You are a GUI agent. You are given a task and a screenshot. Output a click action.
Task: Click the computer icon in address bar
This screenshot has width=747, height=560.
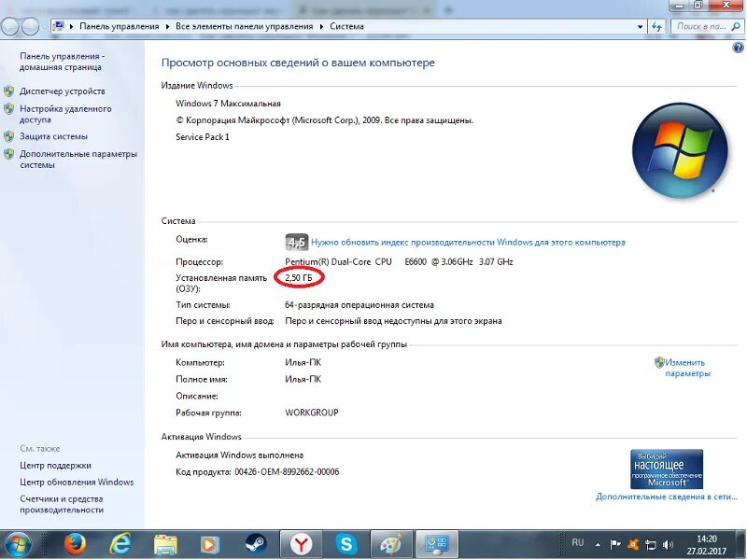(x=58, y=26)
